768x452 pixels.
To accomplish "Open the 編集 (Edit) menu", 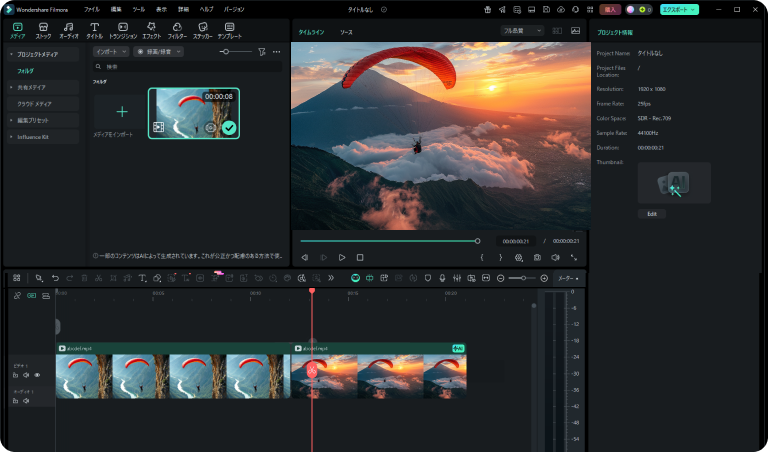I will pyautogui.click(x=116, y=9).
